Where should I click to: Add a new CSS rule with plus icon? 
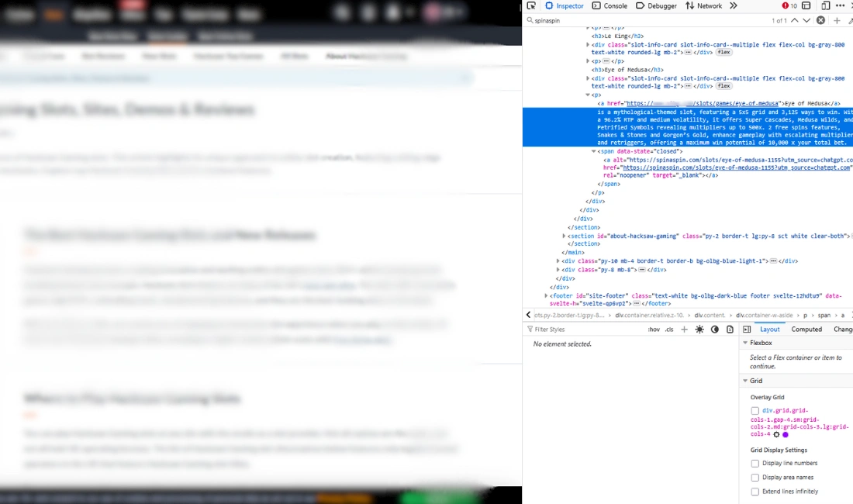[685, 329]
